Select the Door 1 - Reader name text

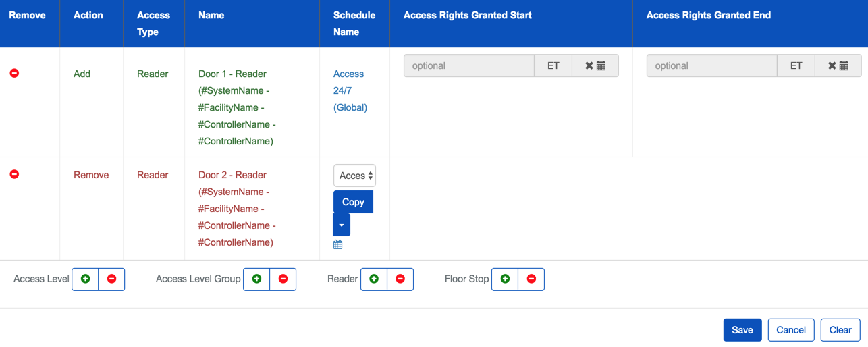point(237,107)
